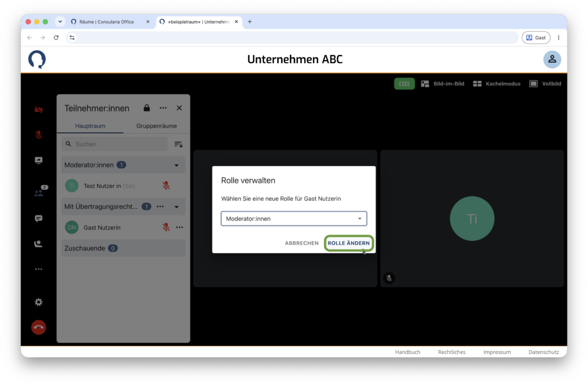This screenshot has width=588, height=385.
Task: Click the Zuschauende group header
Action: point(123,248)
